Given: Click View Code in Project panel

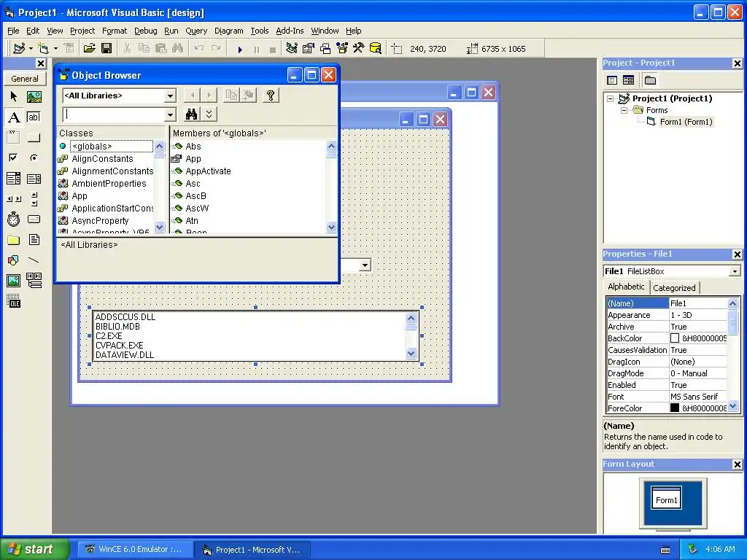Looking at the screenshot, I should coord(612,80).
